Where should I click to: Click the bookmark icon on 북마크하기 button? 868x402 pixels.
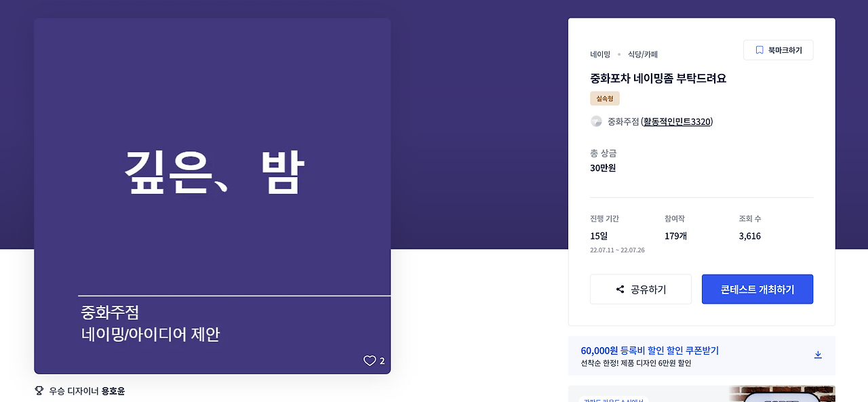758,49
